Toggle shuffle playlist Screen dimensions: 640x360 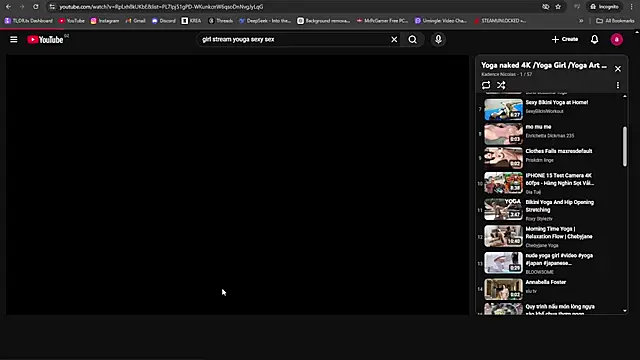click(501, 85)
